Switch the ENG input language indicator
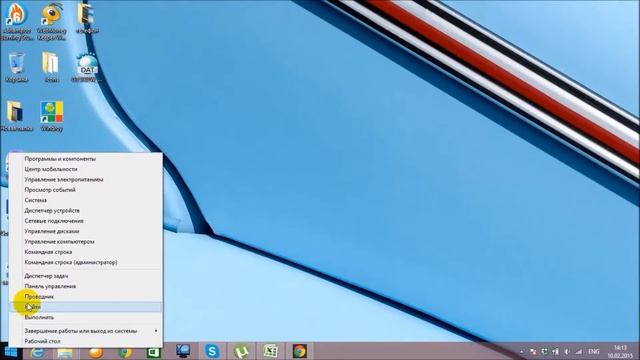The image size is (640, 360). coord(594,352)
